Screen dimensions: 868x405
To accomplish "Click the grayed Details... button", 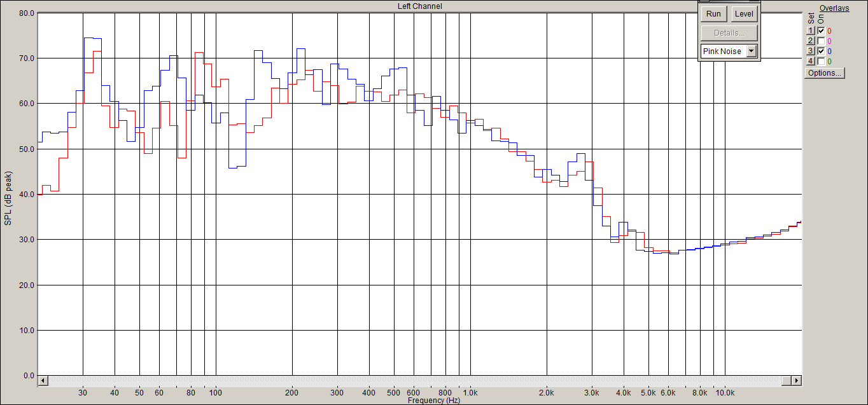I will click(x=729, y=33).
